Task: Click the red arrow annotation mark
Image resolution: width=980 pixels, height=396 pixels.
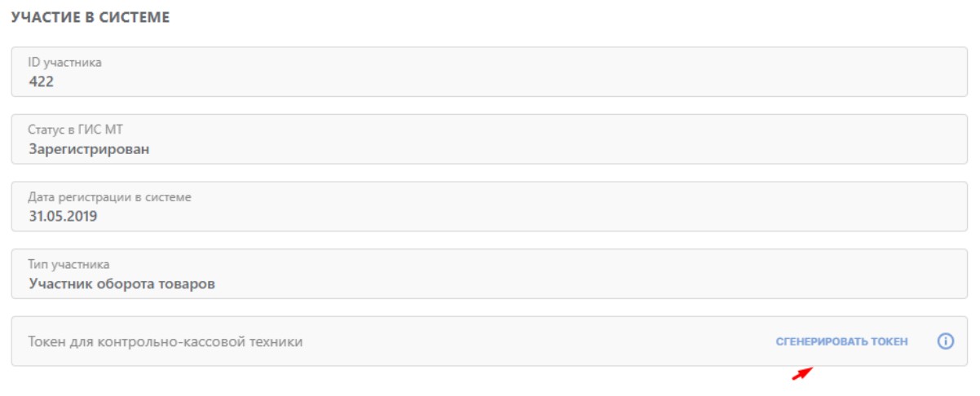Action: (x=803, y=373)
